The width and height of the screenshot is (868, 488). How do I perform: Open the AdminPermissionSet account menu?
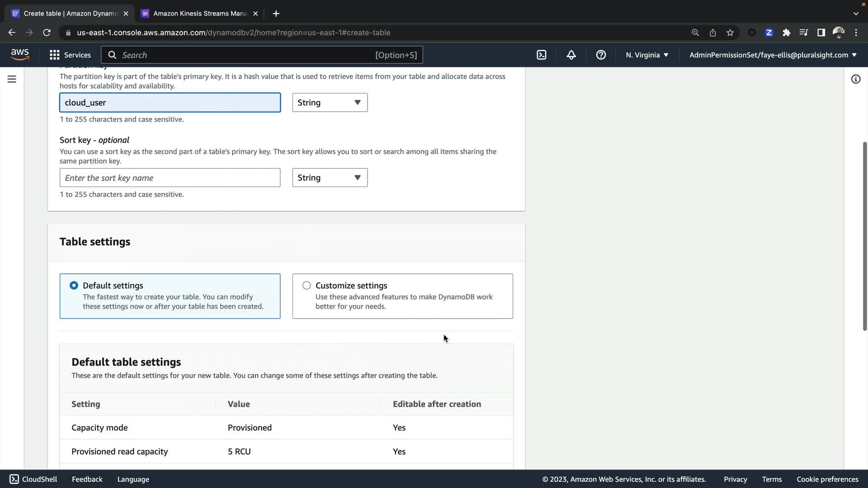coord(773,55)
